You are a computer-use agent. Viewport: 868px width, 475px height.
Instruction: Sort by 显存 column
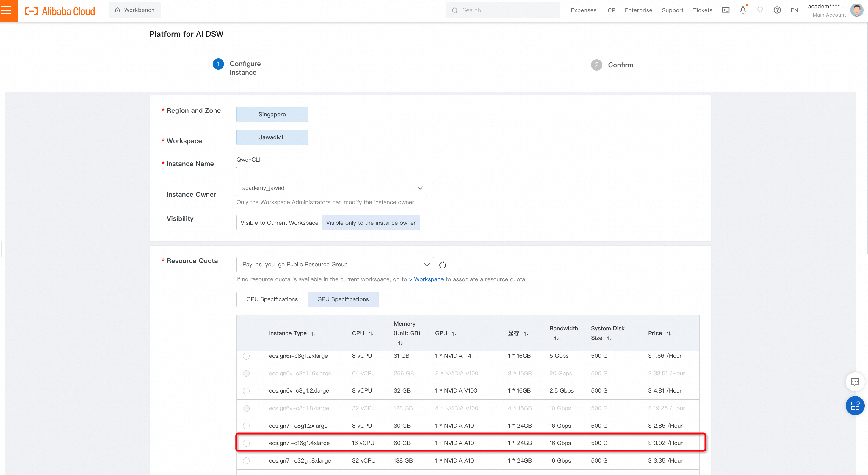(526, 333)
